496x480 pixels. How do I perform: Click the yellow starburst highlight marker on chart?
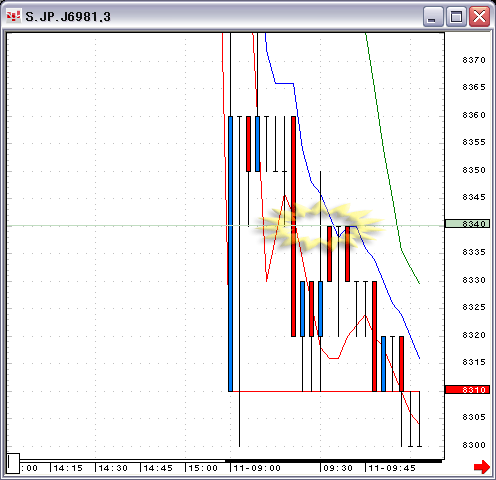pyautogui.click(x=320, y=226)
